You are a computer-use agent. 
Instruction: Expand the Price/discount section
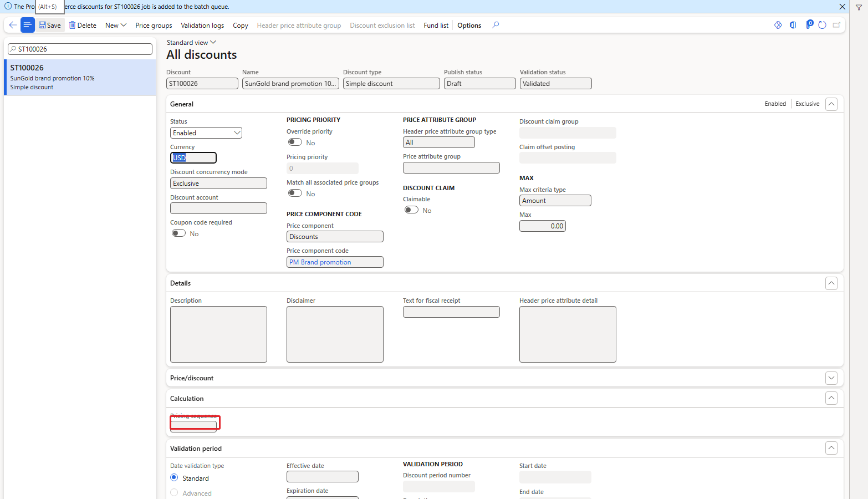[831, 378]
